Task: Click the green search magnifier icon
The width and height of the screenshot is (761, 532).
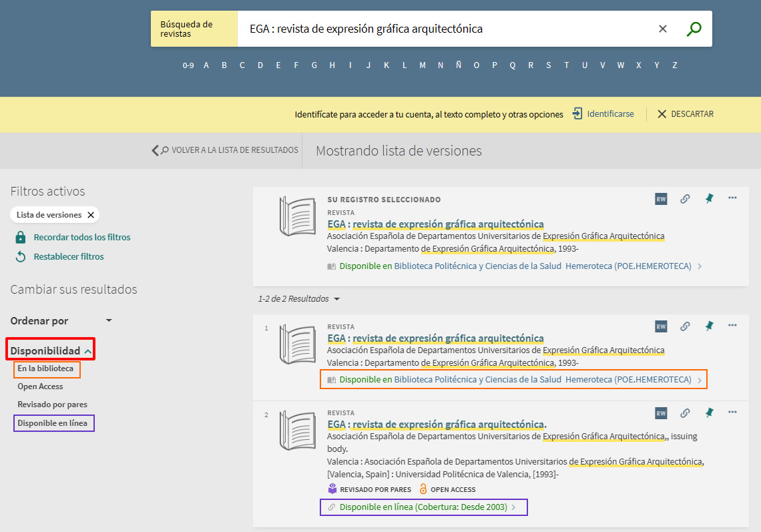Action: coord(694,29)
